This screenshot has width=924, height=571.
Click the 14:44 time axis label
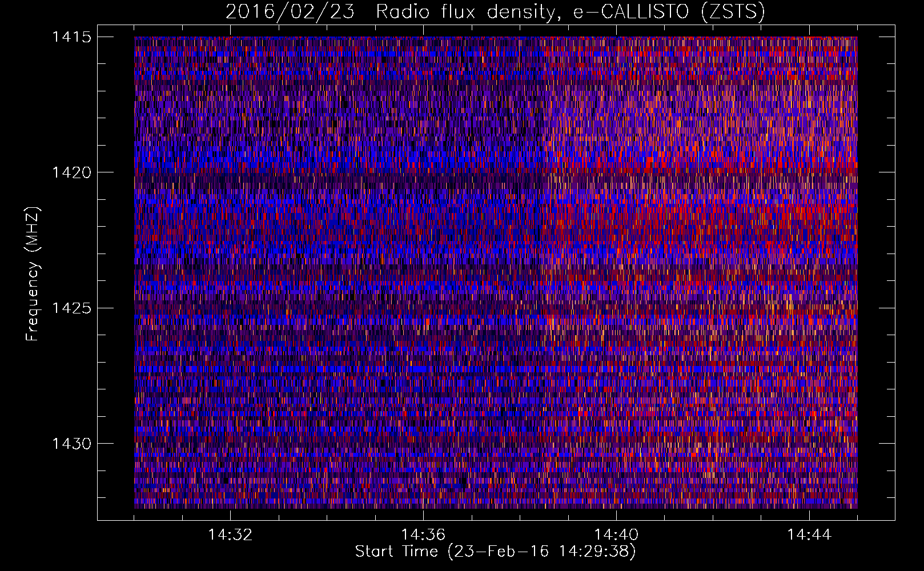pos(809,534)
